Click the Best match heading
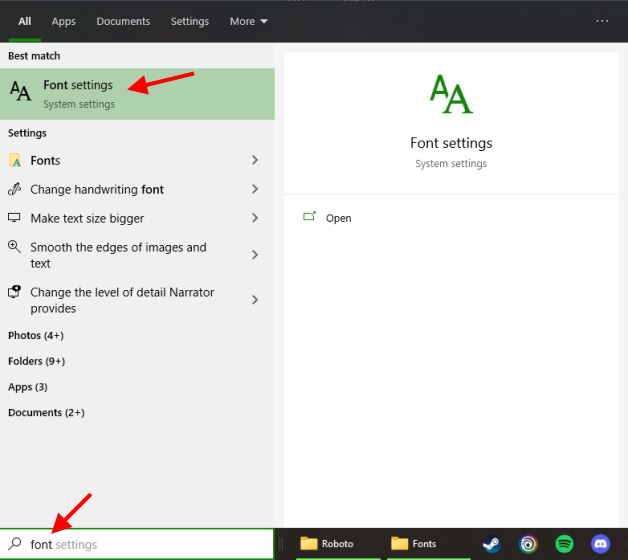This screenshot has height=560, width=628. tap(34, 56)
